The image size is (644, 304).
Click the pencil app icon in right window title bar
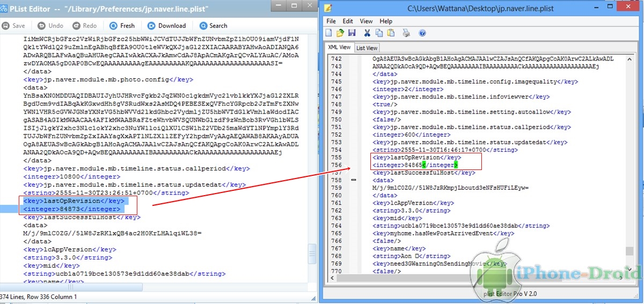328,8
